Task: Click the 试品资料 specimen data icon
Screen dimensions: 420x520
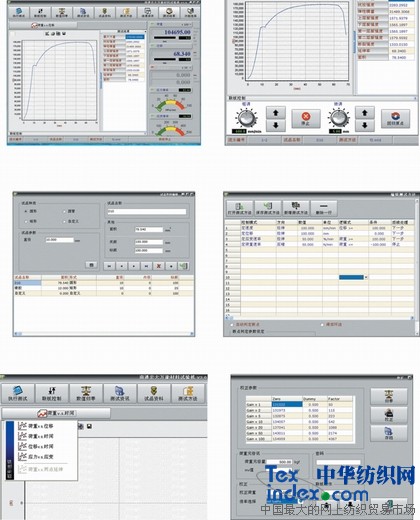Action: (x=154, y=393)
